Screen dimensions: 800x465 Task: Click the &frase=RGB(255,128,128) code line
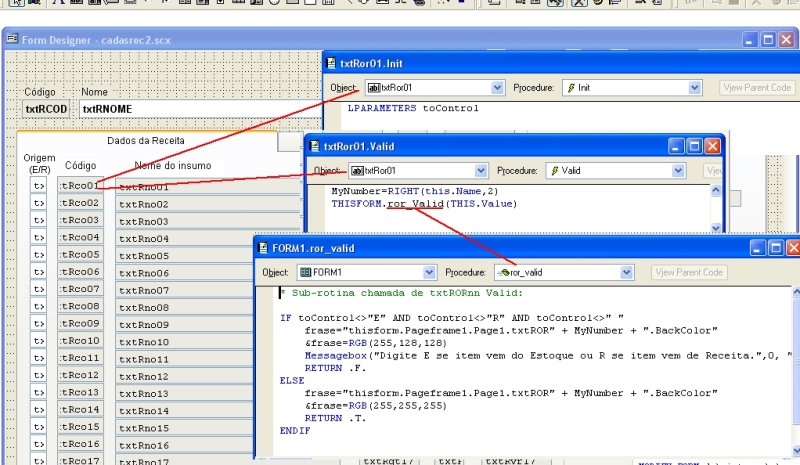click(376, 343)
